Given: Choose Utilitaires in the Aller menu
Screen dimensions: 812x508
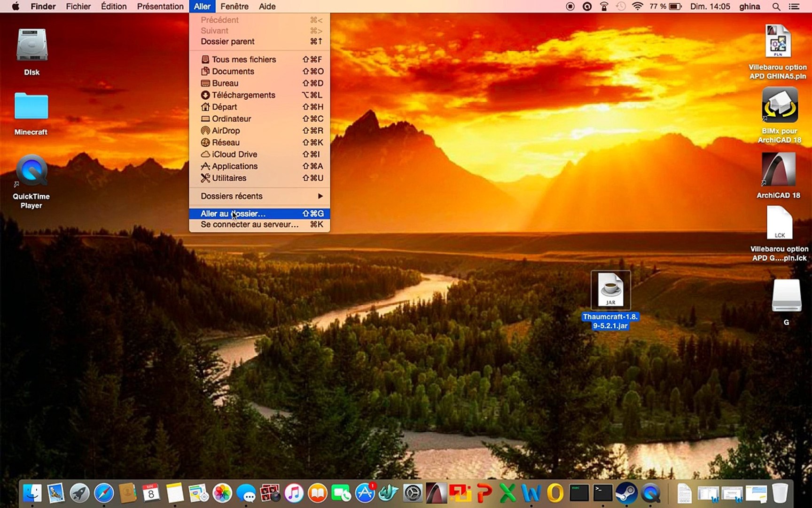Looking at the screenshot, I should click(259, 178).
